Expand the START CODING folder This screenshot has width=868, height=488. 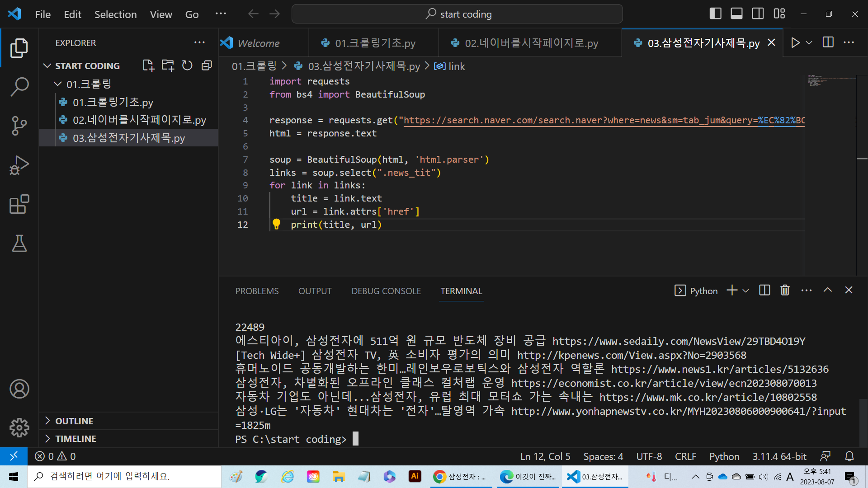[x=47, y=66]
